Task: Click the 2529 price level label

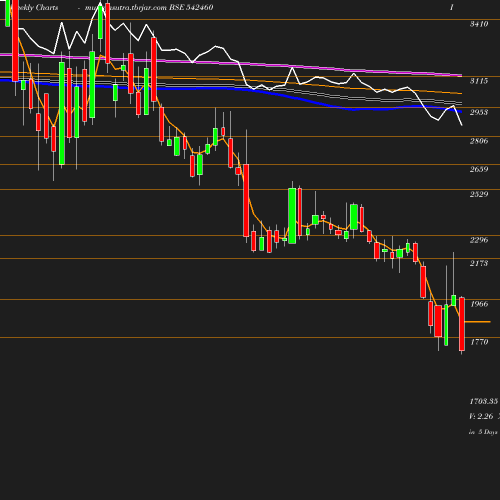Action: pyautogui.click(x=479, y=194)
